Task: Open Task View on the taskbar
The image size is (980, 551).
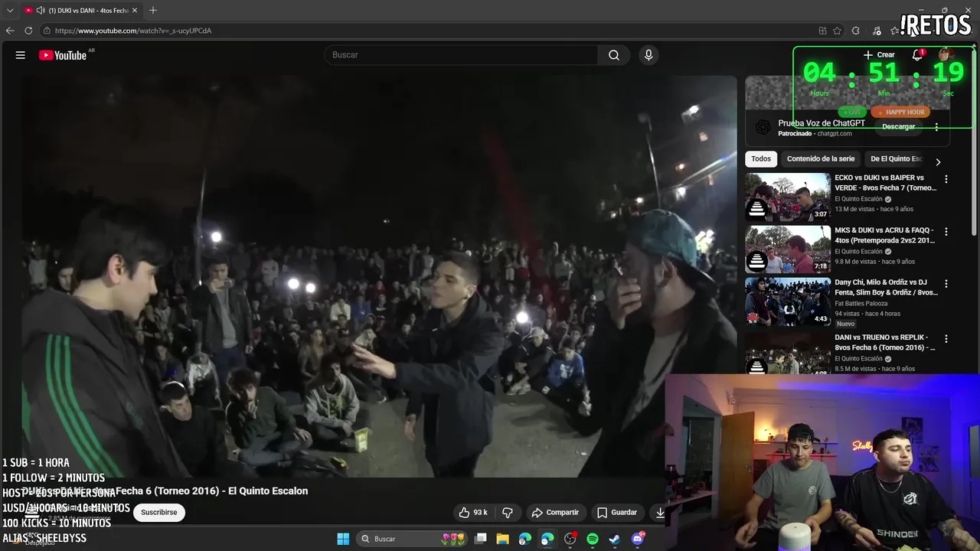Action: [x=481, y=539]
